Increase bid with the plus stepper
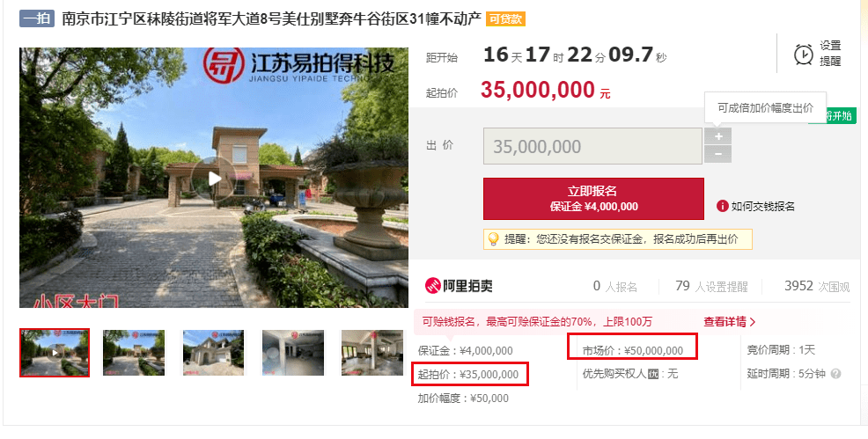The height and width of the screenshot is (439, 868). pos(718,136)
